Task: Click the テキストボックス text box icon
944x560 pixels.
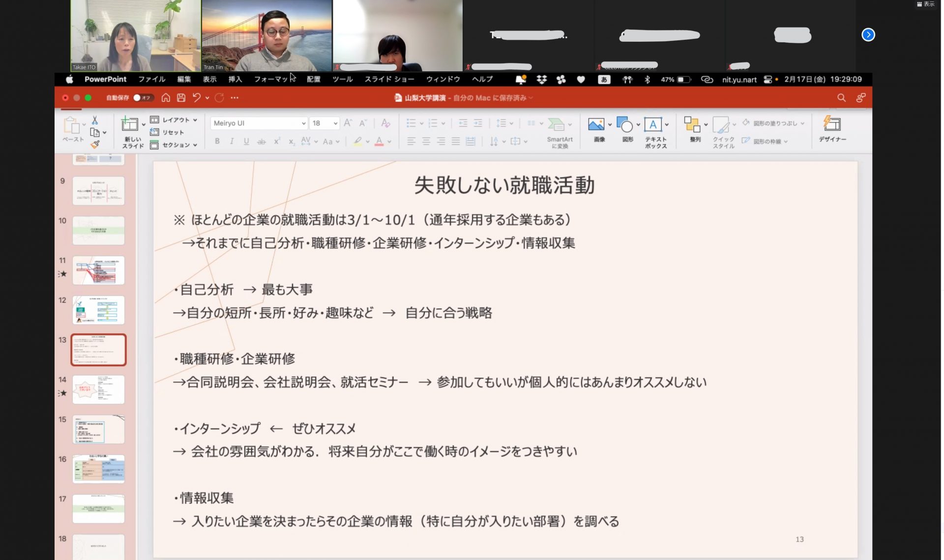Action: click(653, 125)
